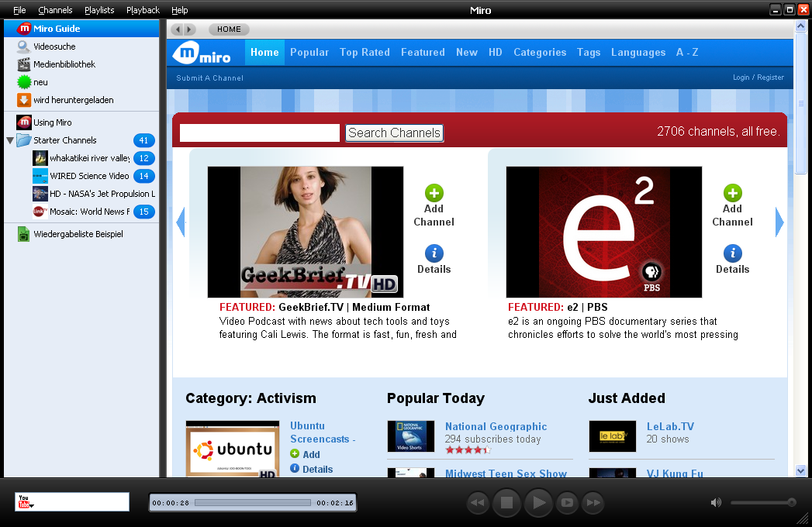
Task: Show next featured channel with right arrow
Action: (779, 222)
